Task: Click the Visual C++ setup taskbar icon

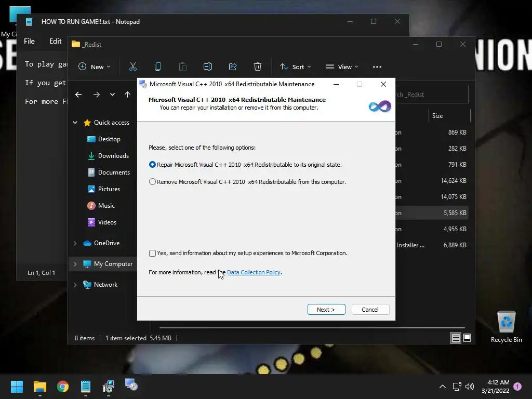Action: tap(131, 385)
